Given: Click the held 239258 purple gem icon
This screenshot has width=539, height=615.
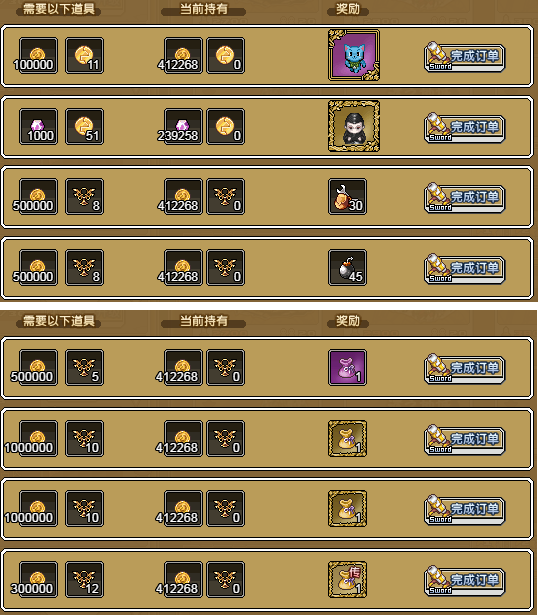Looking at the screenshot, I should [x=184, y=126].
